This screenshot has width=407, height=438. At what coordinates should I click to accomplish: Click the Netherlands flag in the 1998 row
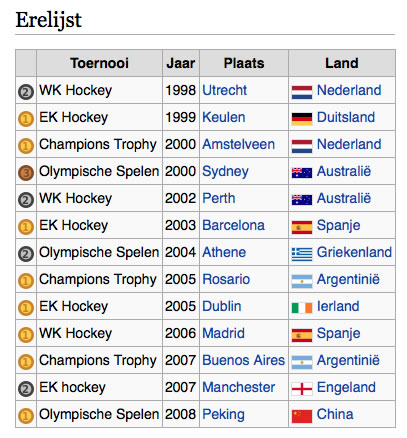click(x=302, y=92)
